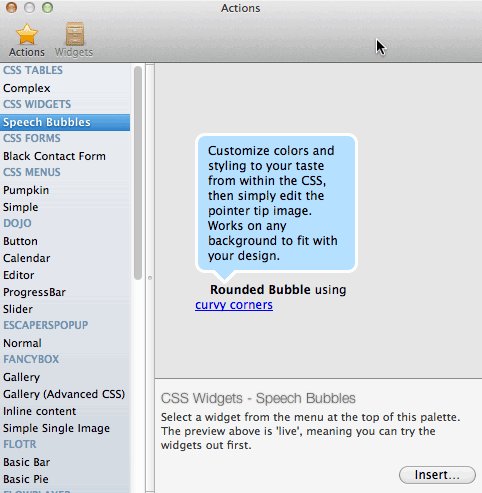This screenshot has width=482, height=493.
Task: Open the Actions star toolbar icon
Action: click(x=27, y=40)
